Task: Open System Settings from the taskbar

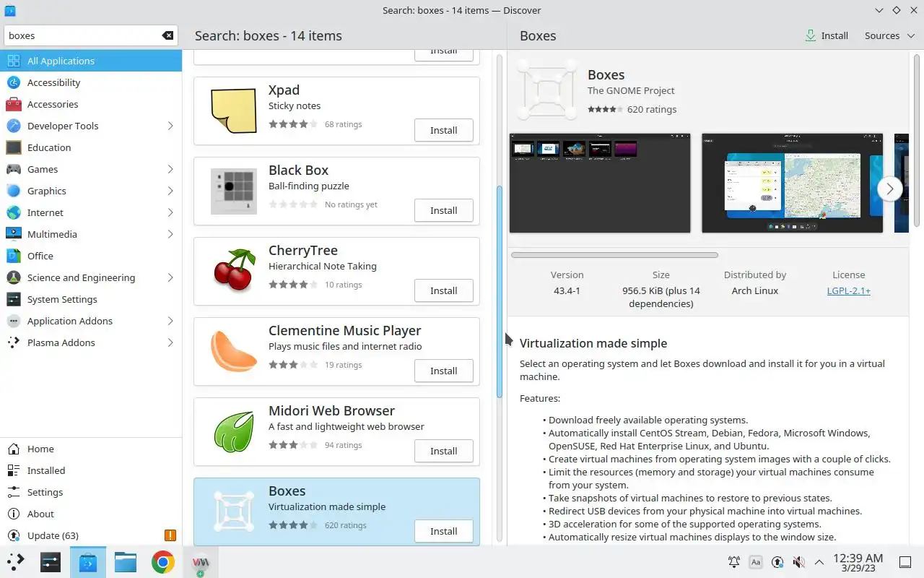Action: [50, 562]
